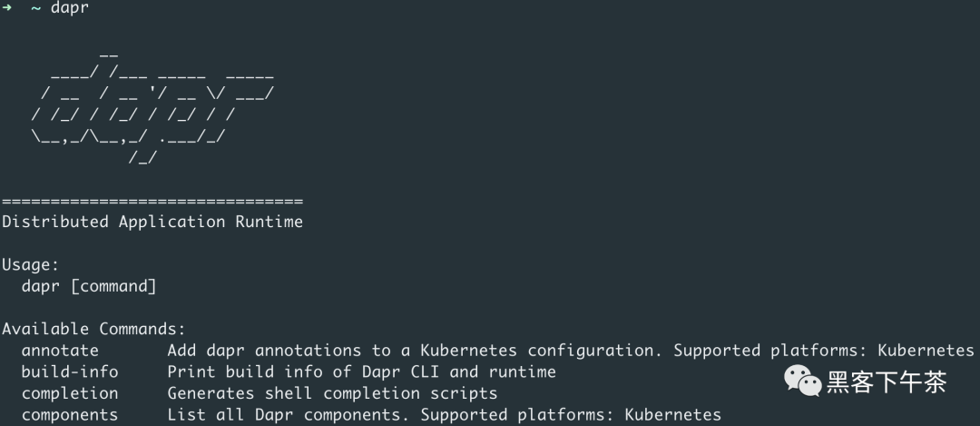Select the build-info command name
The height and width of the screenshot is (426, 980).
(70, 372)
